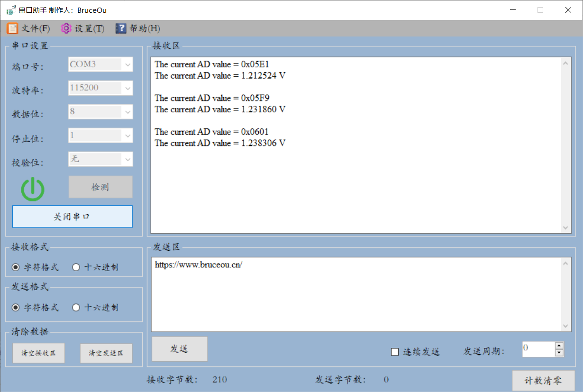Open the 设置(T) menu

(x=82, y=28)
